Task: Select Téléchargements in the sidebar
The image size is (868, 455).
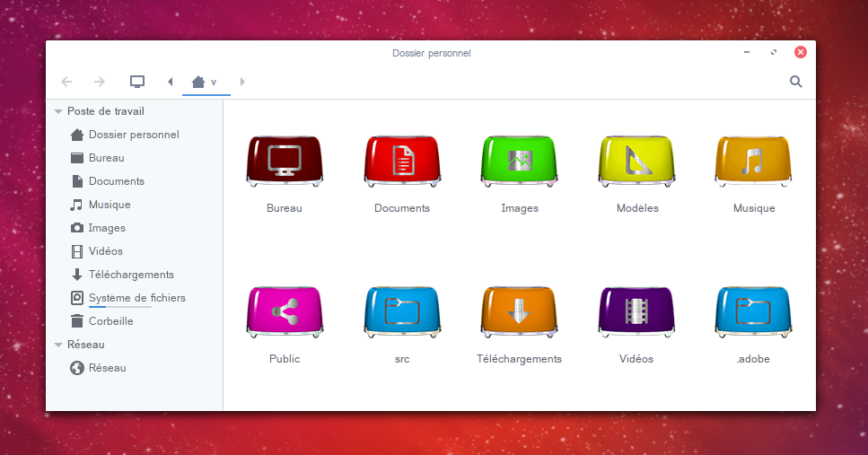Action: 122,275
